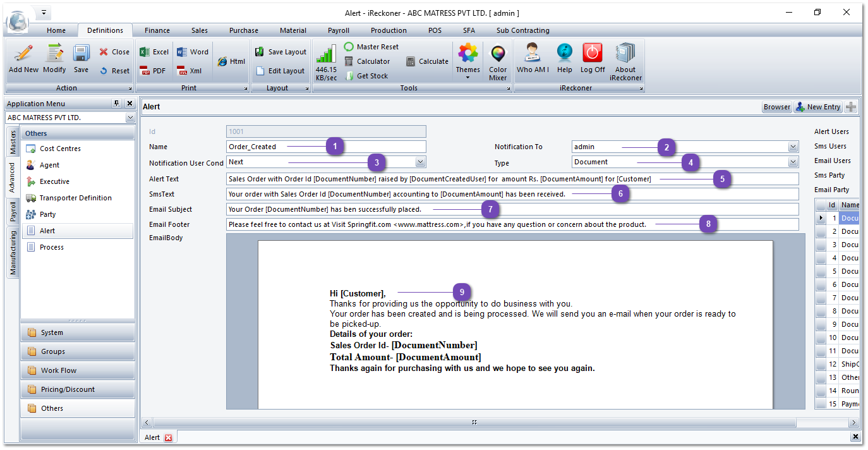Screen dimensions: 868x450
Task: Click the New Entry button
Action: (x=818, y=107)
